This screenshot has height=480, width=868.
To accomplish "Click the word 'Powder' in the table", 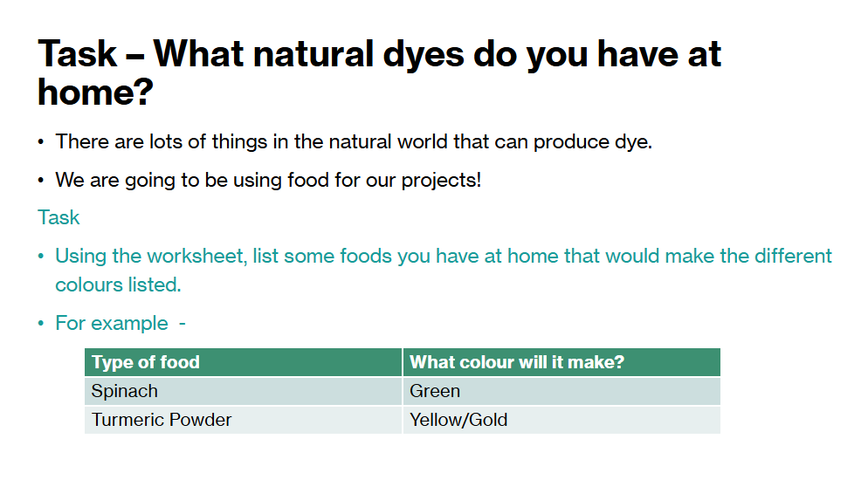I will 200,420.
